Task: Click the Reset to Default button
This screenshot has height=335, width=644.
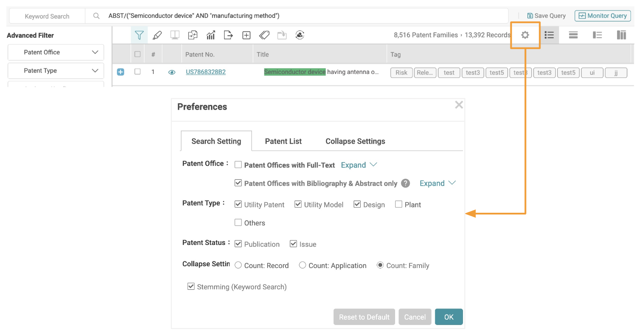Action: (364, 317)
